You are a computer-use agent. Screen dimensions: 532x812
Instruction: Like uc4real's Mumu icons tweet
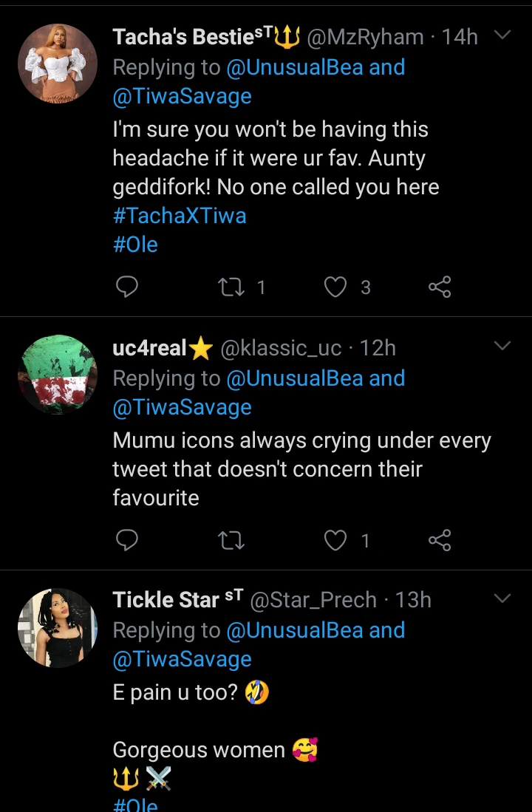[x=336, y=542]
